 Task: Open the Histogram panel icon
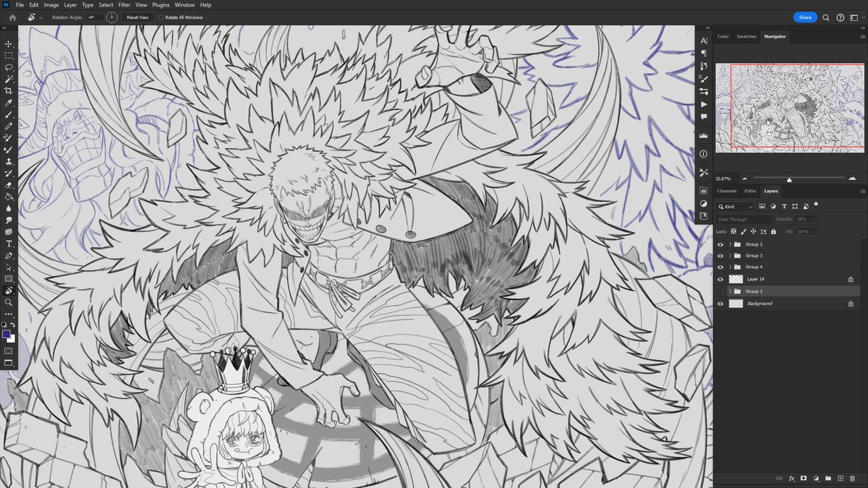[704, 135]
